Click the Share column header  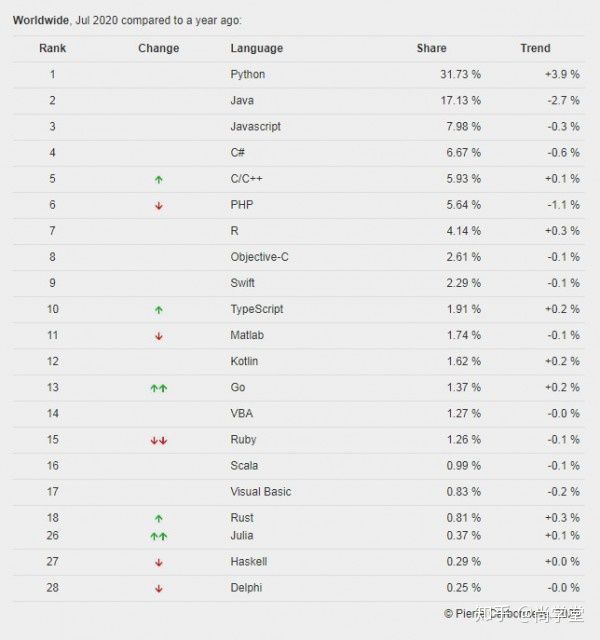pyautogui.click(x=431, y=48)
